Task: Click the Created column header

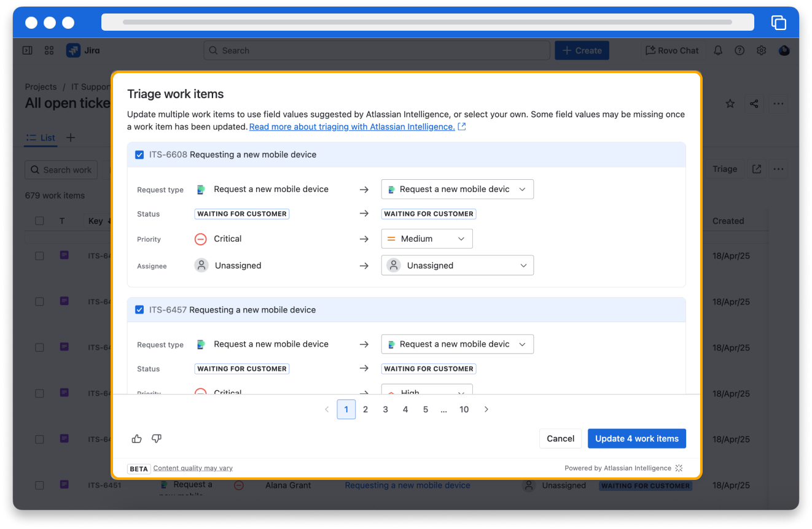Action: [x=728, y=221]
